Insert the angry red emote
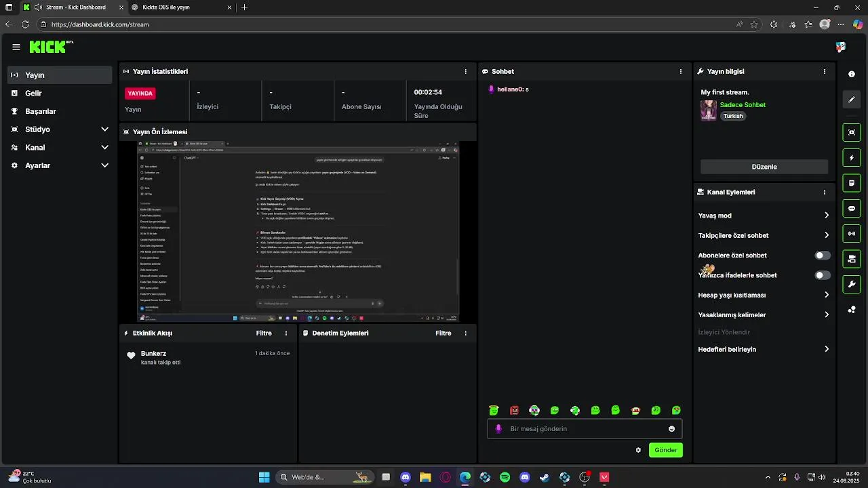Screen dimensions: 868x488 point(514,410)
